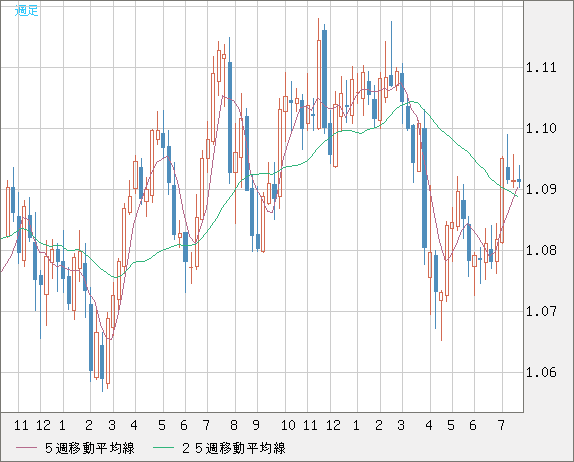
Task: Click the 1.11 price axis value
Action: pos(541,67)
